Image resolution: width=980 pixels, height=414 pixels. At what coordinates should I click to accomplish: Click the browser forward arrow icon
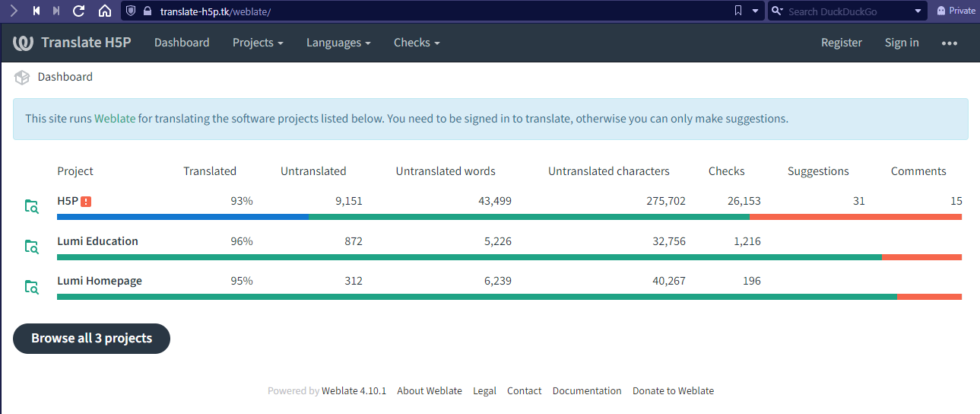[14, 11]
